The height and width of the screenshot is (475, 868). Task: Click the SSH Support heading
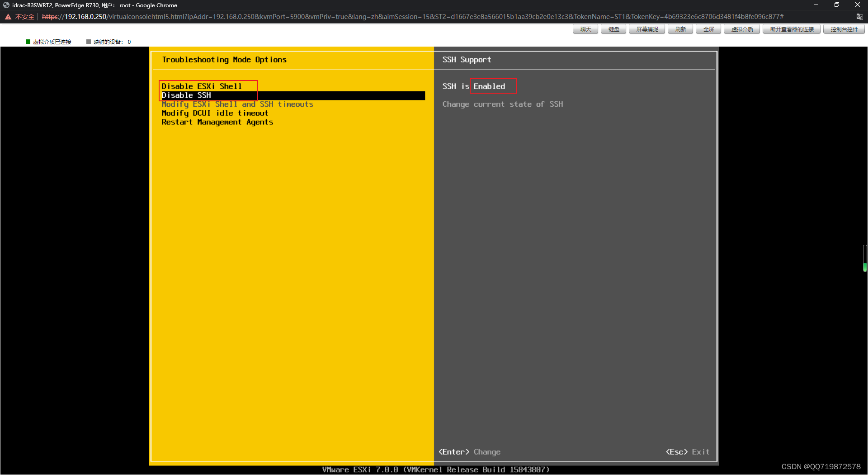[467, 60]
